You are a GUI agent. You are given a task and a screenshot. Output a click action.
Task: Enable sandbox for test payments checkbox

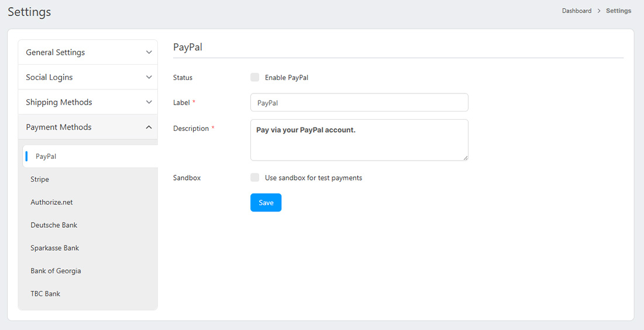[255, 178]
